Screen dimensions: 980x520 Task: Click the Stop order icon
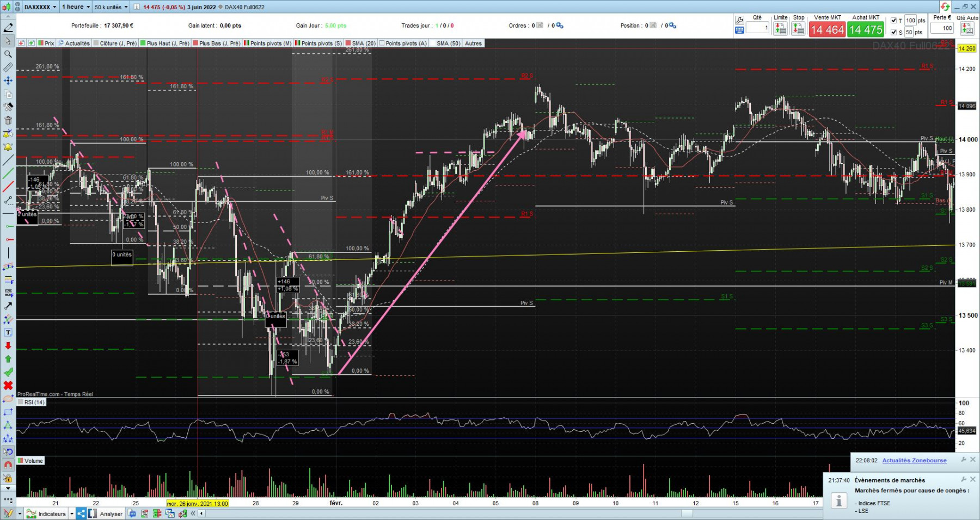[798, 29]
